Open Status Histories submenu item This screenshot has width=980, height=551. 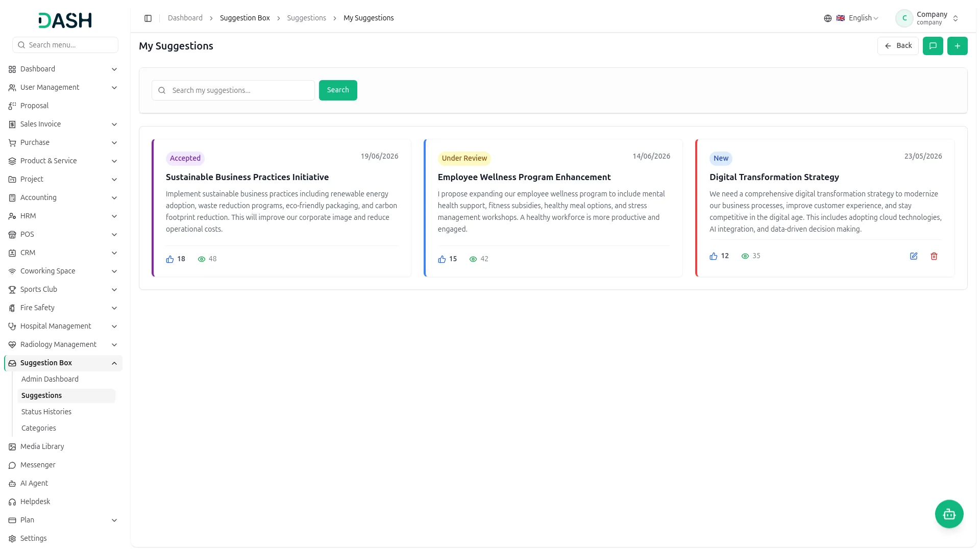pos(46,412)
